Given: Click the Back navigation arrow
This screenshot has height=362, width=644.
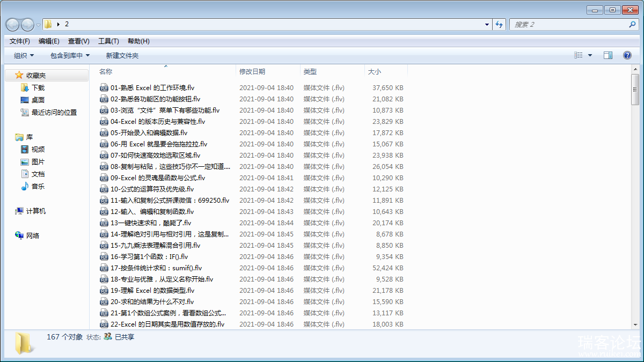Looking at the screenshot, I should 12,25.
